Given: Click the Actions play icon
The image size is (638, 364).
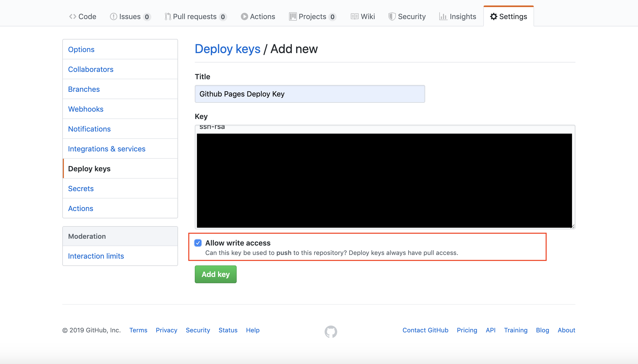Looking at the screenshot, I should pyautogui.click(x=244, y=16).
